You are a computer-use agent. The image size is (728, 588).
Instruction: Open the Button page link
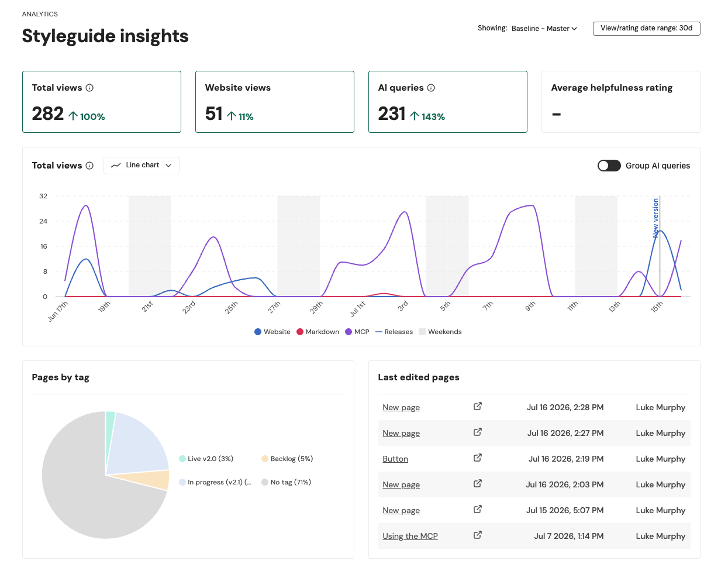[x=395, y=459]
